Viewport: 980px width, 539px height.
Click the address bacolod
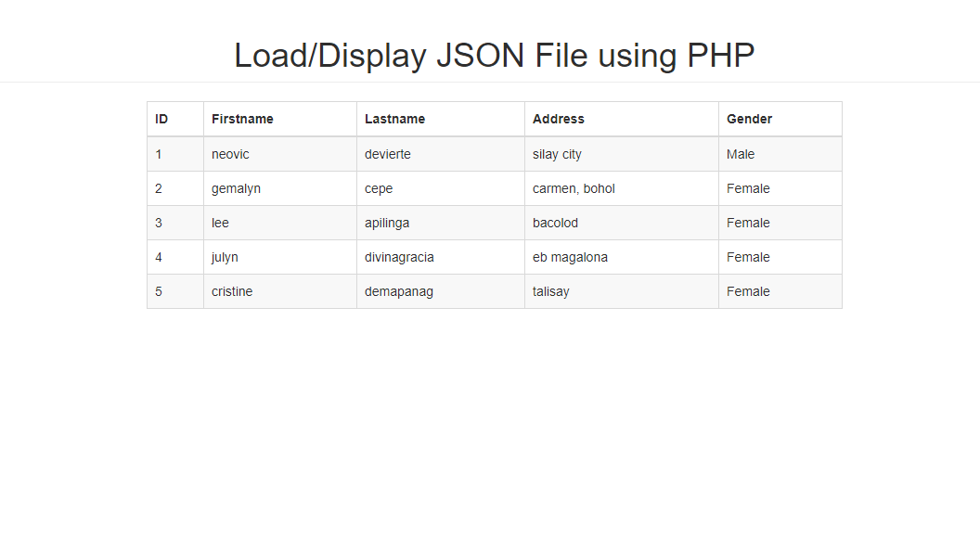[555, 223]
